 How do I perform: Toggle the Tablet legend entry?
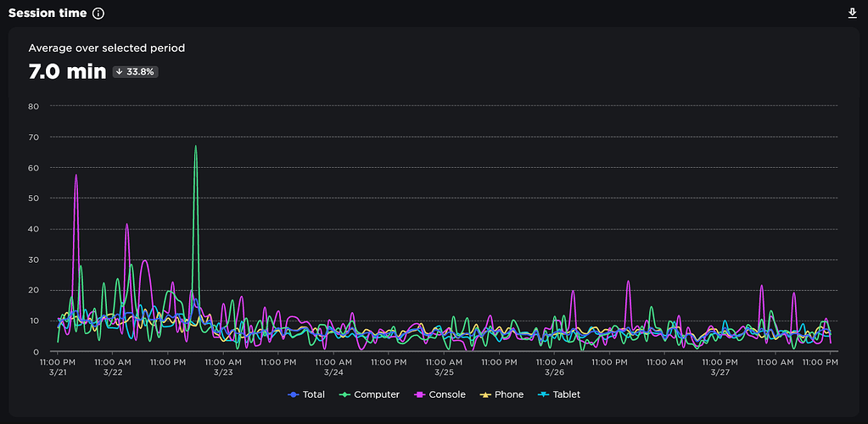(x=559, y=394)
